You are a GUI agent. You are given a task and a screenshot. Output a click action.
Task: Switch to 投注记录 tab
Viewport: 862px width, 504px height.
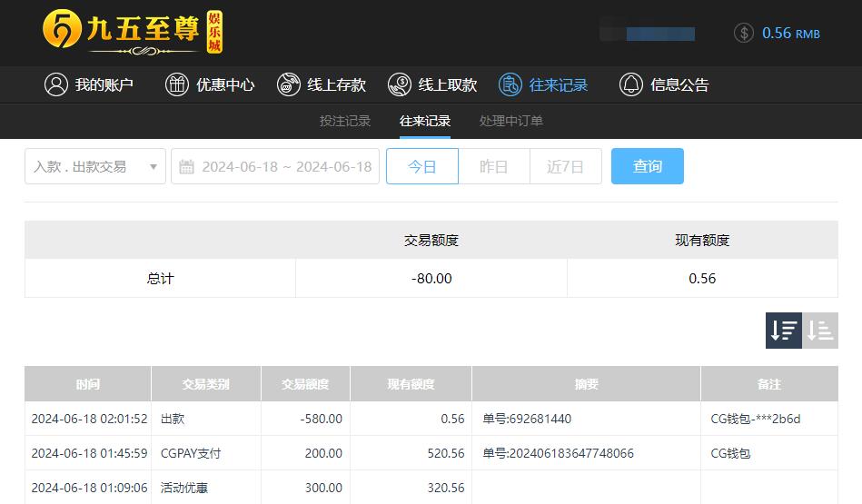[x=345, y=121]
